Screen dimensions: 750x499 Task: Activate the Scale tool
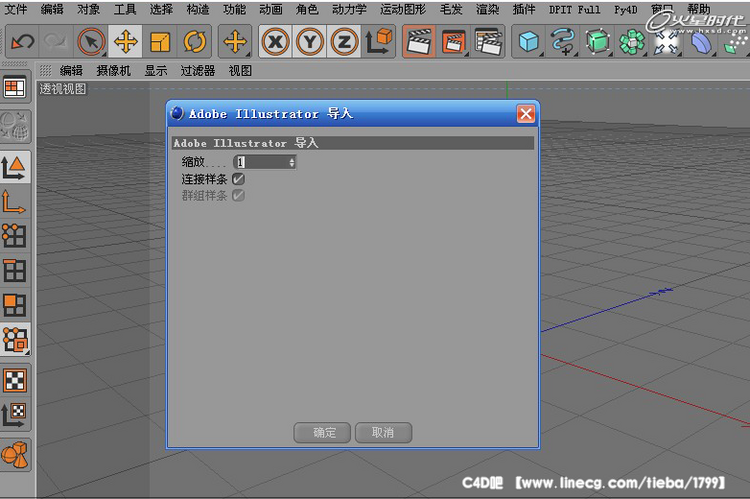pos(160,42)
